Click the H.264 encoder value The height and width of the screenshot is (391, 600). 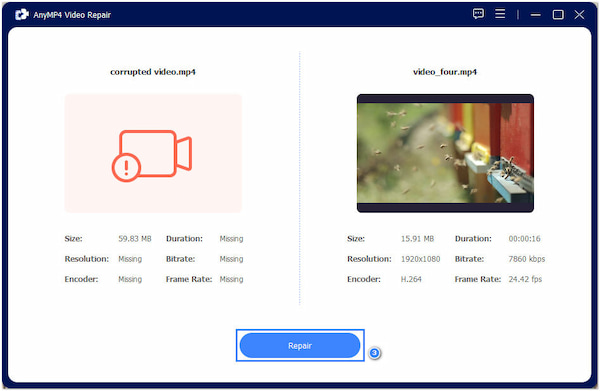(x=411, y=279)
